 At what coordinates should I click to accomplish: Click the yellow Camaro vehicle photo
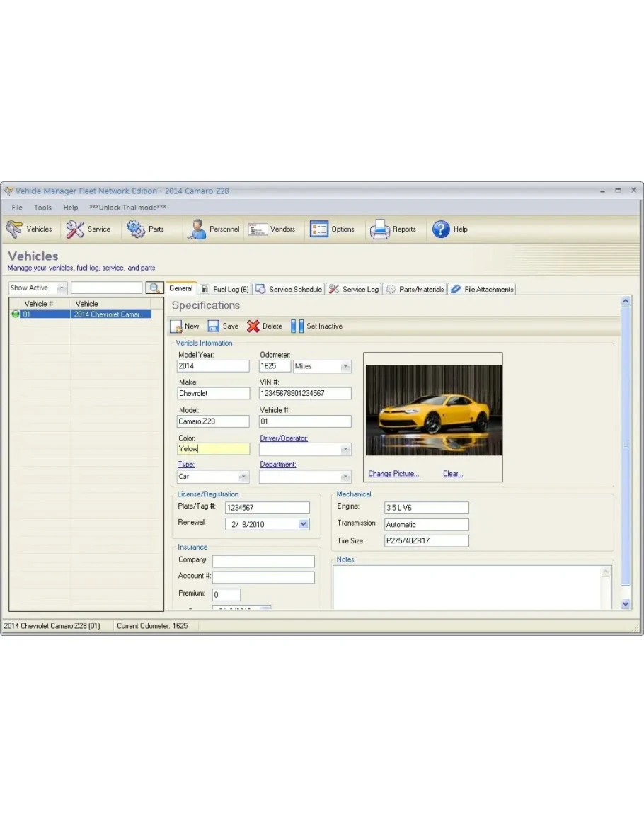point(433,410)
